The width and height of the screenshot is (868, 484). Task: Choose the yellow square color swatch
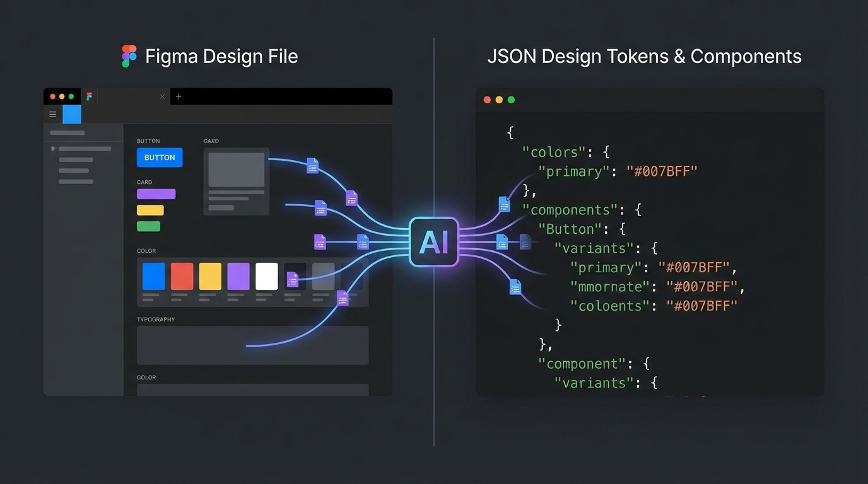pos(210,276)
